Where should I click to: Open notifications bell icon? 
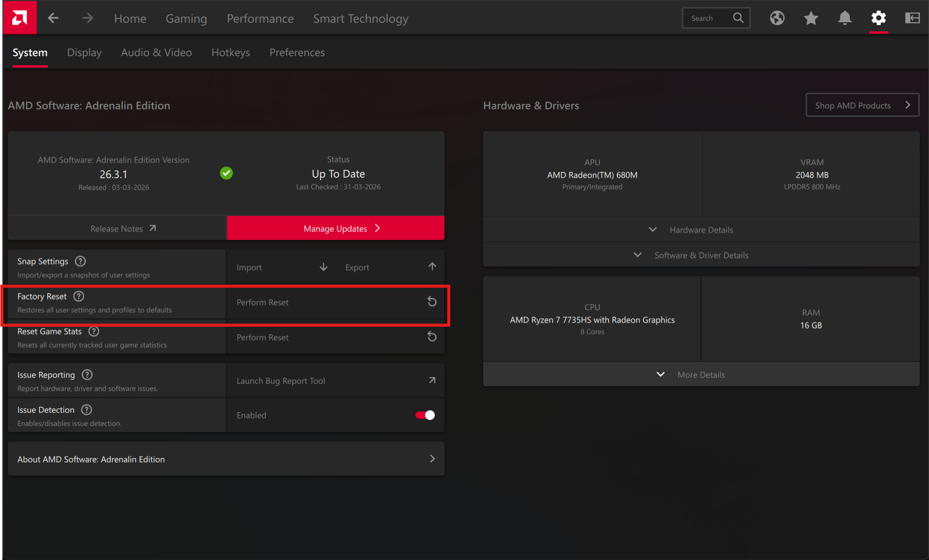click(844, 18)
